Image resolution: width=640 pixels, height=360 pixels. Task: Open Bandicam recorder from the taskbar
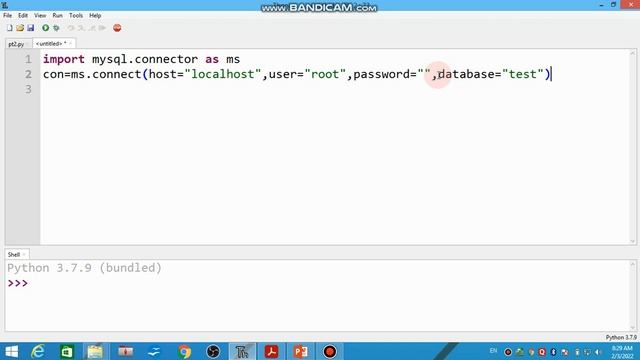[330, 351]
